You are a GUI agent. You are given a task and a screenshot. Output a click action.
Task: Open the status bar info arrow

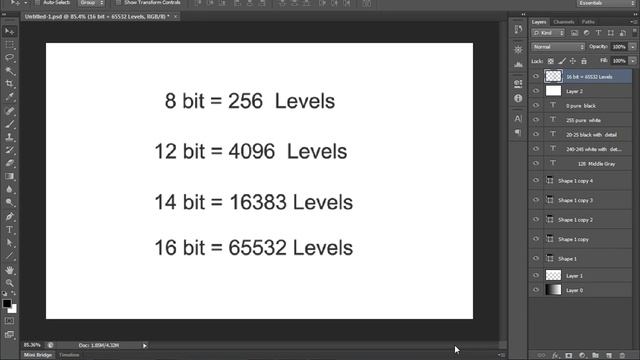[x=144, y=346]
